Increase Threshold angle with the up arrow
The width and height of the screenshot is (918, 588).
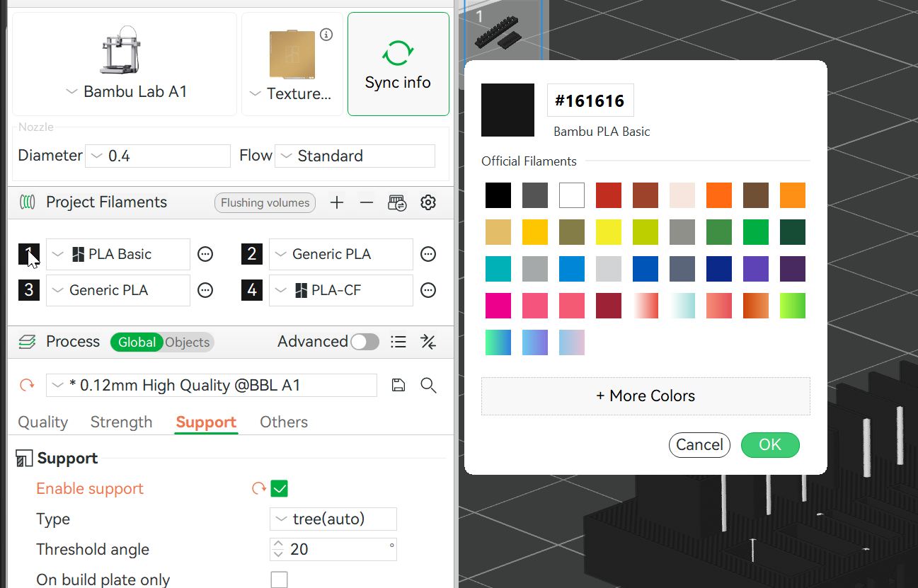[277, 544]
